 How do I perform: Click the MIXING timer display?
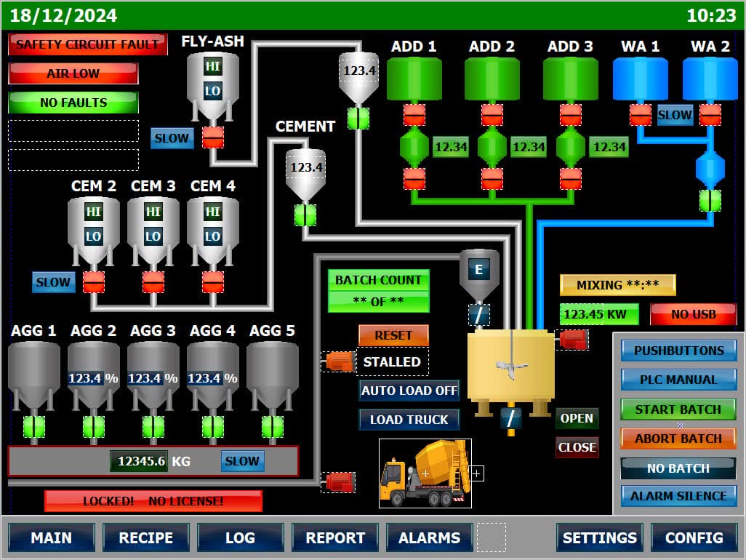pos(617,285)
